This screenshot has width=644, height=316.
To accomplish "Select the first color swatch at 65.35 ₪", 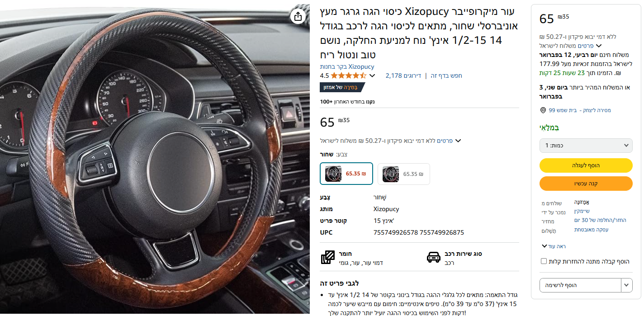I will (346, 174).
